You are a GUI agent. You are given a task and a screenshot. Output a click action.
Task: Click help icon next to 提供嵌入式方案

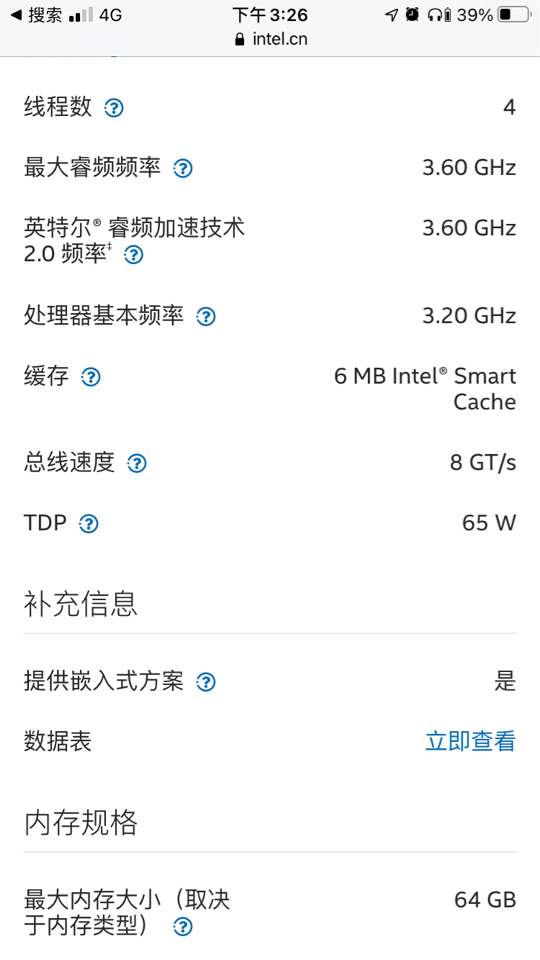pos(206,682)
